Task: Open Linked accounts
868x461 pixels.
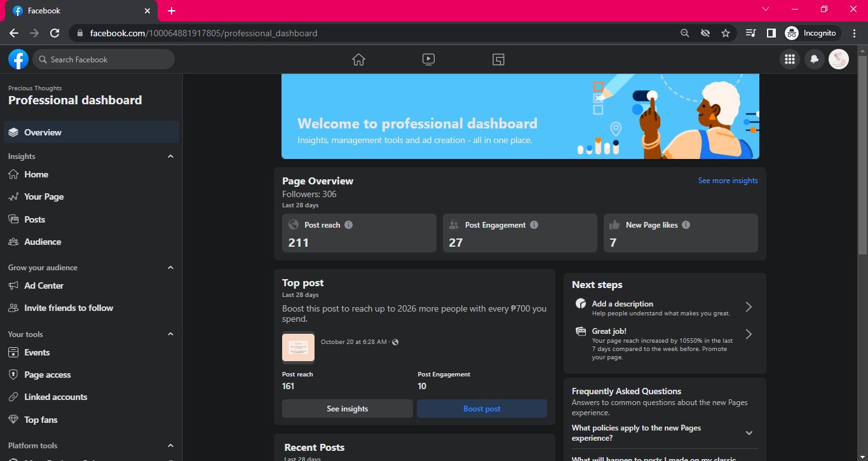Action: pos(92,397)
